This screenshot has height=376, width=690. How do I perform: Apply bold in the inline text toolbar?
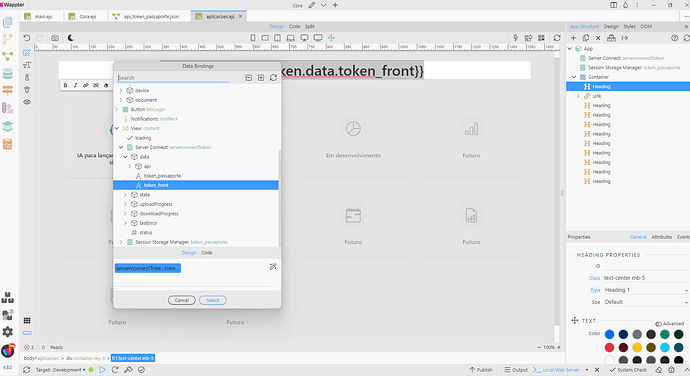pos(66,85)
